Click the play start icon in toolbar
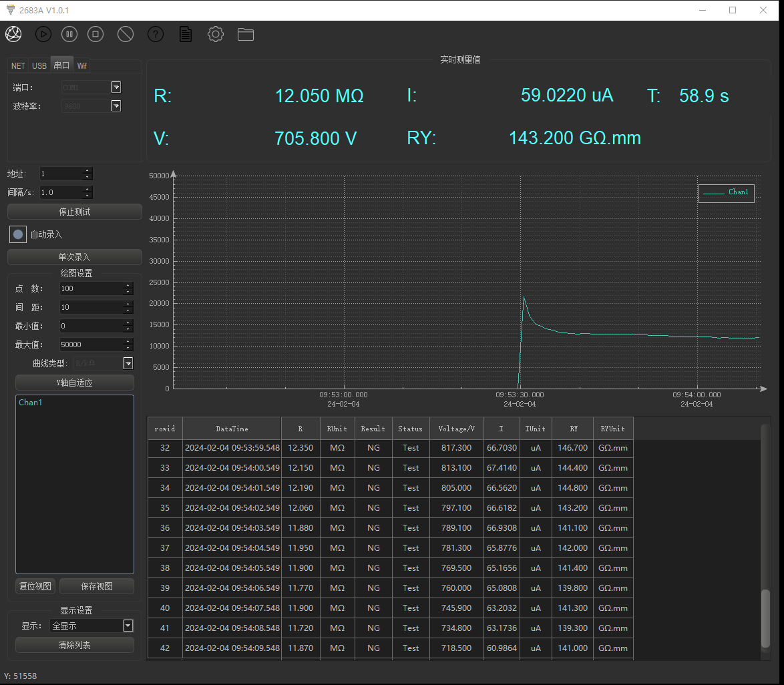 pyautogui.click(x=43, y=34)
